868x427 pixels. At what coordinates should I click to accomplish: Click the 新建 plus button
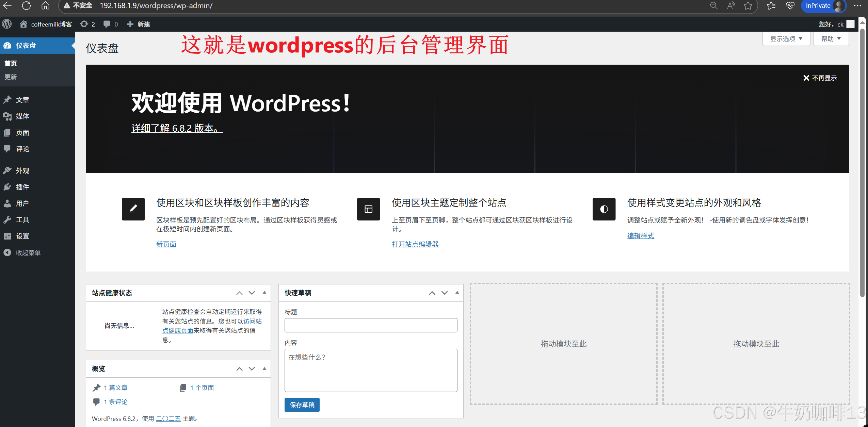pyautogui.click(x=138, y=24)
